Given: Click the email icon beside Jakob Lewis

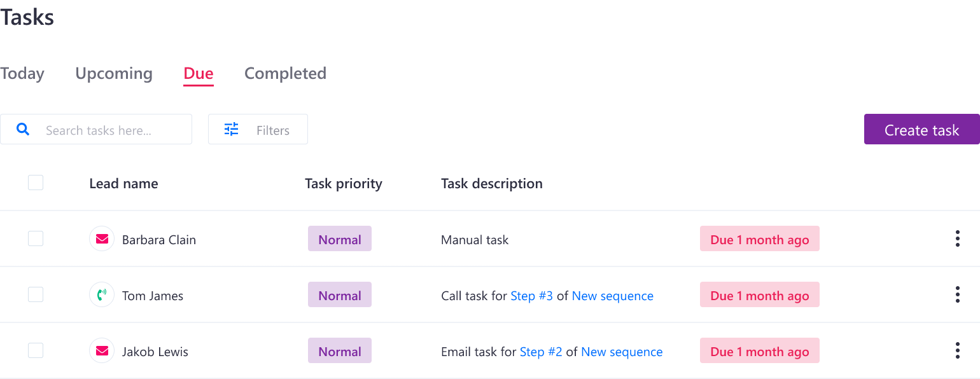Looking at the screenshot, I should tap(102, 351).
